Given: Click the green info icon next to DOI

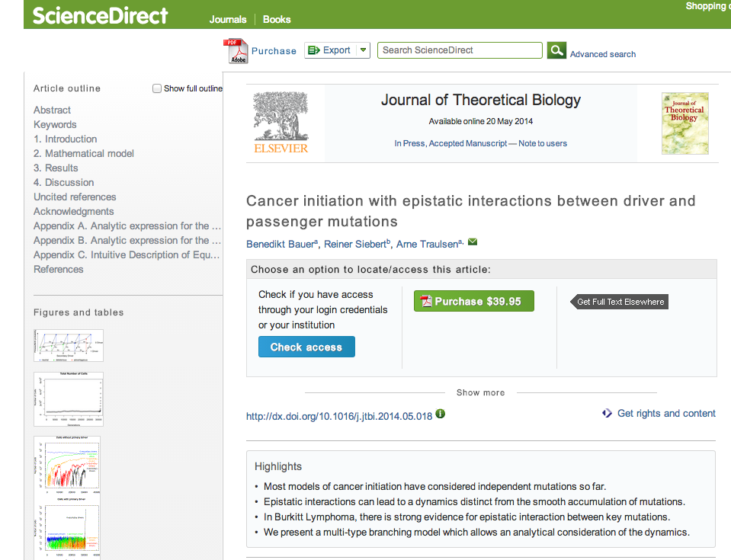Looking at the screenshot, I should coord(441,414).
